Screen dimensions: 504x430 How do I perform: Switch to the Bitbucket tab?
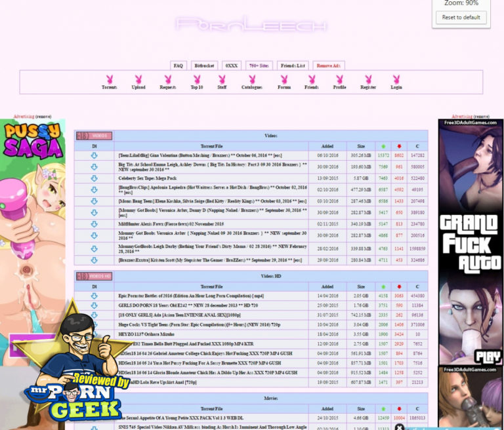pos(205,66)
